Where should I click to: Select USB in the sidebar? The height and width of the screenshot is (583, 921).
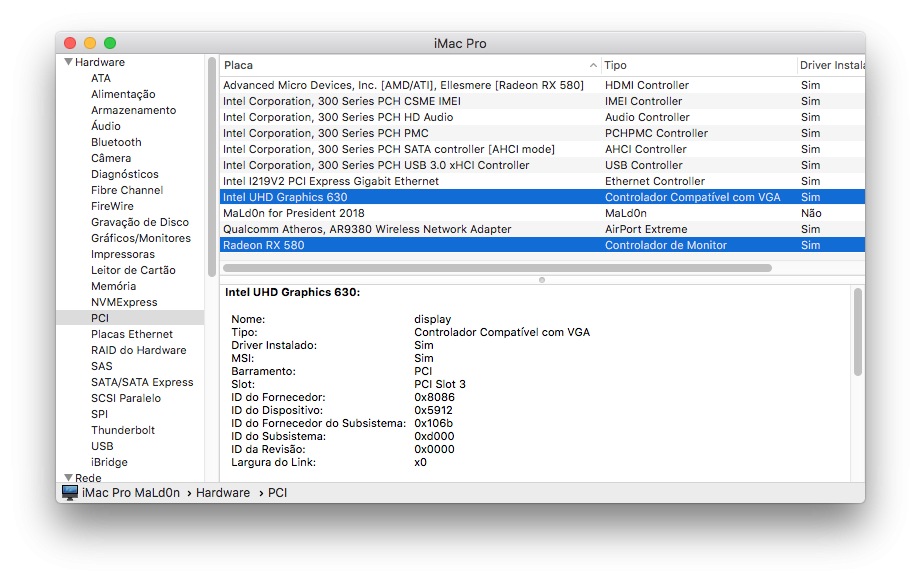pyautogui.click(x=102, y=446)
